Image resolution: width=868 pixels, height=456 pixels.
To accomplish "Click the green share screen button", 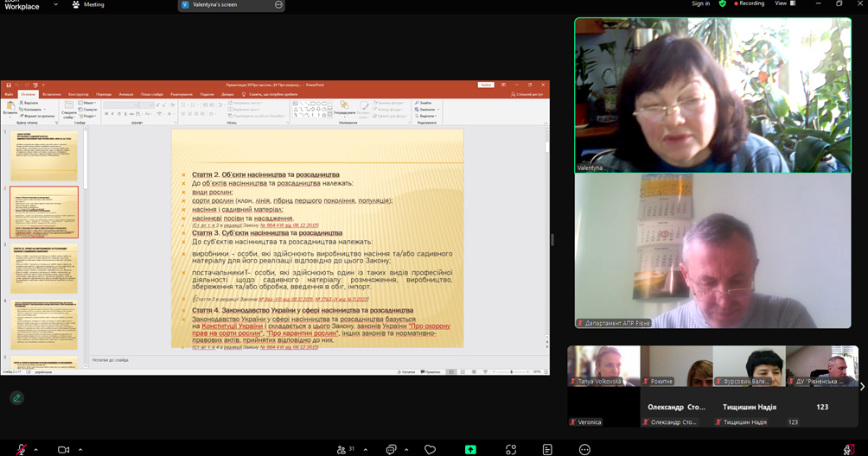I will [470, 449].
